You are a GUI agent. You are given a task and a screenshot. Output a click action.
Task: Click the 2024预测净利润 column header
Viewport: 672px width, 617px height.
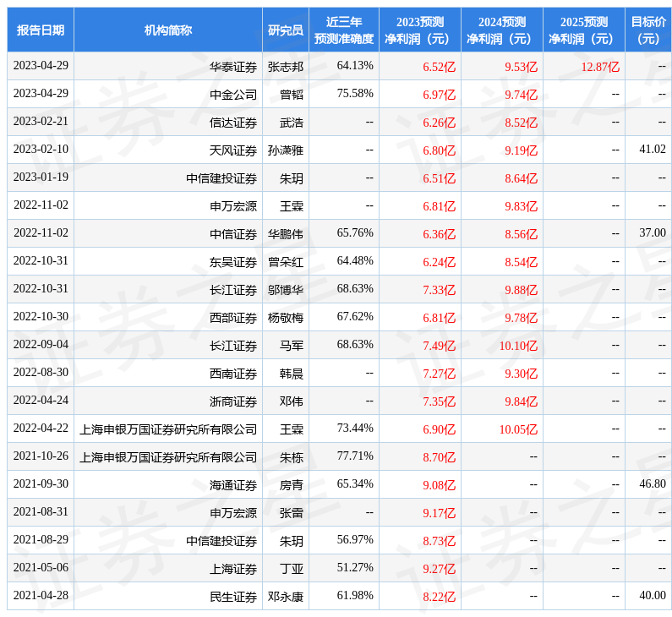[x=502, y=30]
